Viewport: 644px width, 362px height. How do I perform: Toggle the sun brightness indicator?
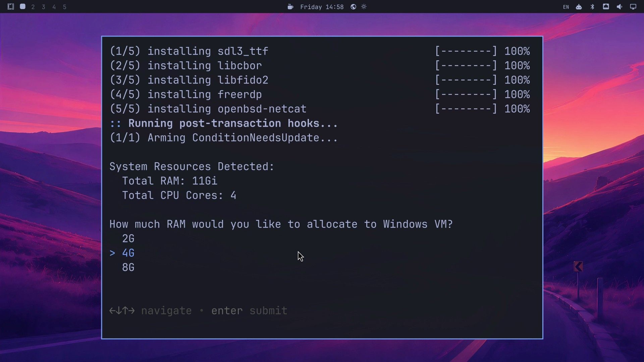pyautogui.click(x=364, y=7)
